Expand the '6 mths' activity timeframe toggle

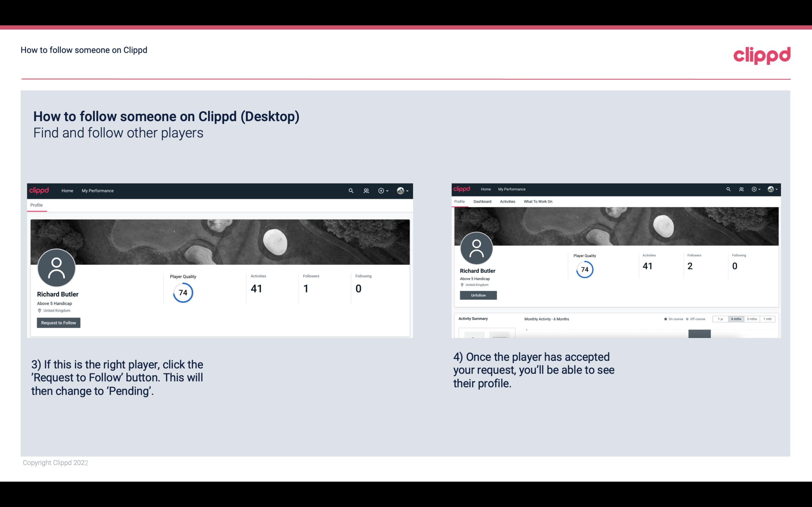pos(736,319)
